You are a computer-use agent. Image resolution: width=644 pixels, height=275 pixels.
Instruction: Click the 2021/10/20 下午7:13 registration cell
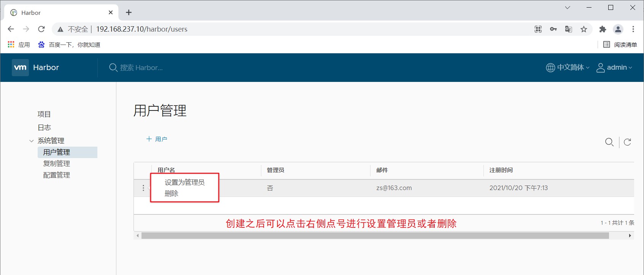point(518,188)
